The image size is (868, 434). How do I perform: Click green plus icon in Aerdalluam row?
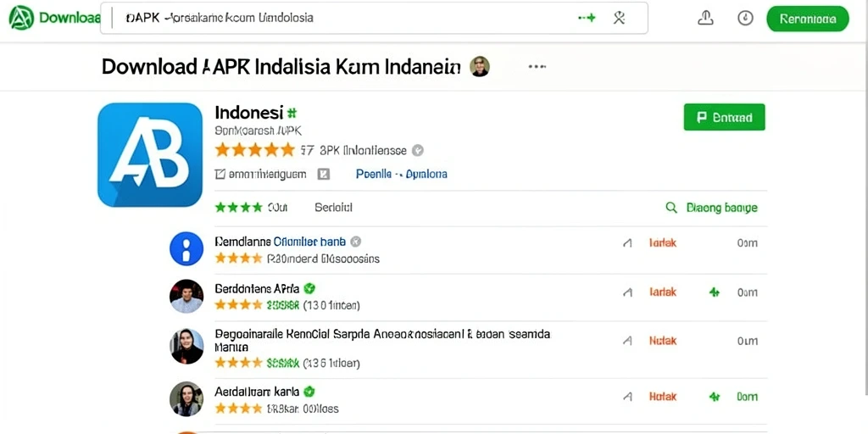click(x=715, y=397)
